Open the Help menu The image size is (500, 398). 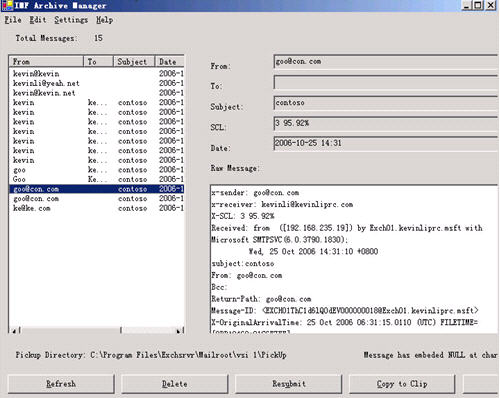pyautogui.click(x=104, y=20)
